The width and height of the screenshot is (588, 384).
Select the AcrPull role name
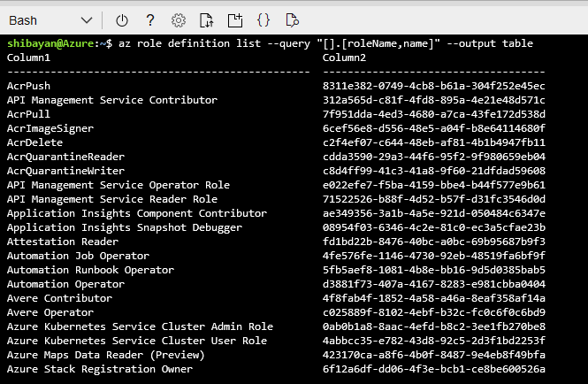click(28, 114)
